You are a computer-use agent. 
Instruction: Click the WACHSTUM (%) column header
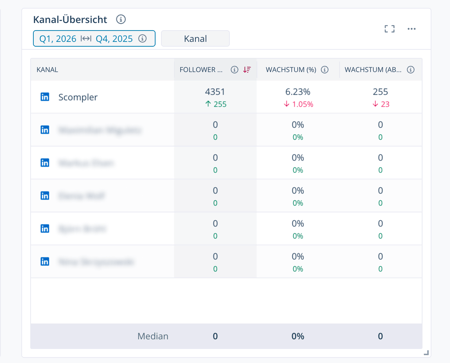click(x=291, y=70)
